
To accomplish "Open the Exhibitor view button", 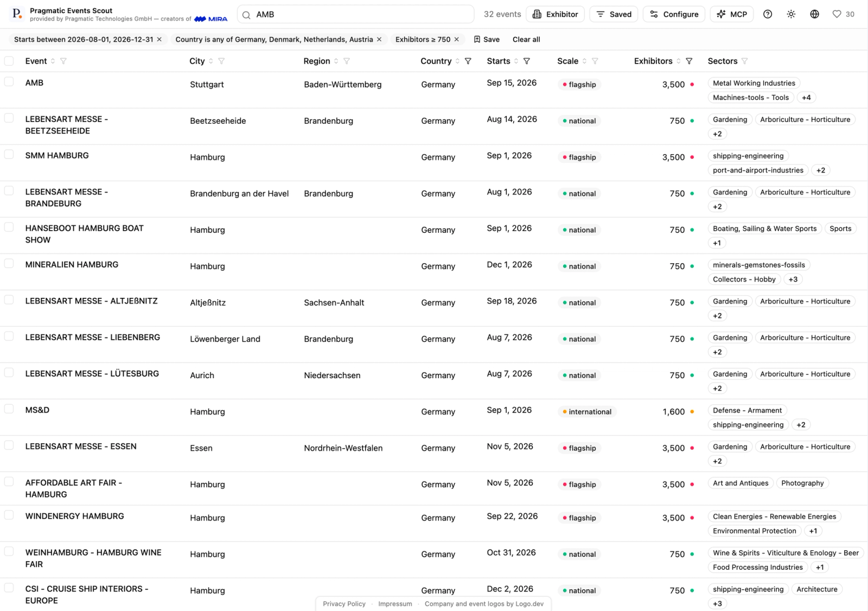I will (x=555, y=14).
